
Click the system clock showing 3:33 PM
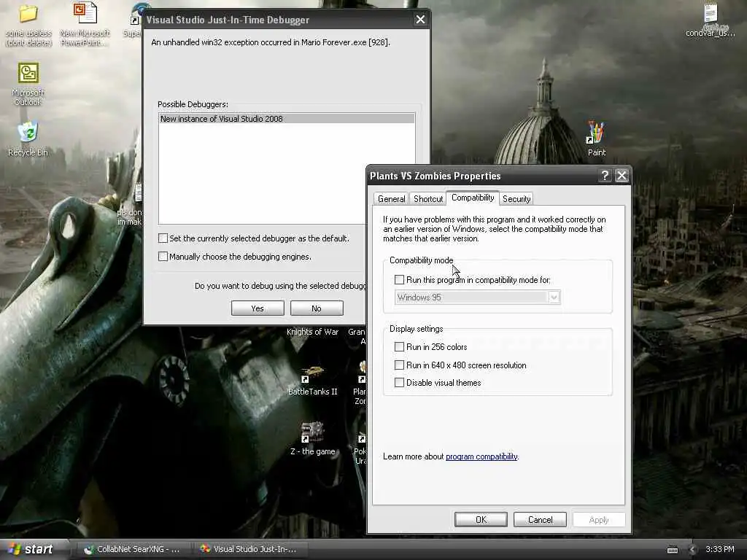click(720, 549)
